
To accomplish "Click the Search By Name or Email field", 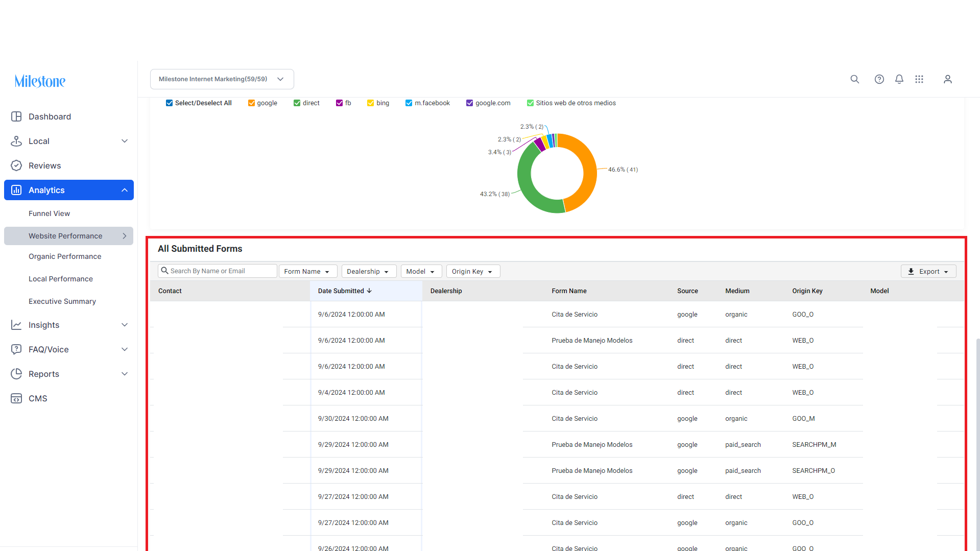I will pos(218,271).
